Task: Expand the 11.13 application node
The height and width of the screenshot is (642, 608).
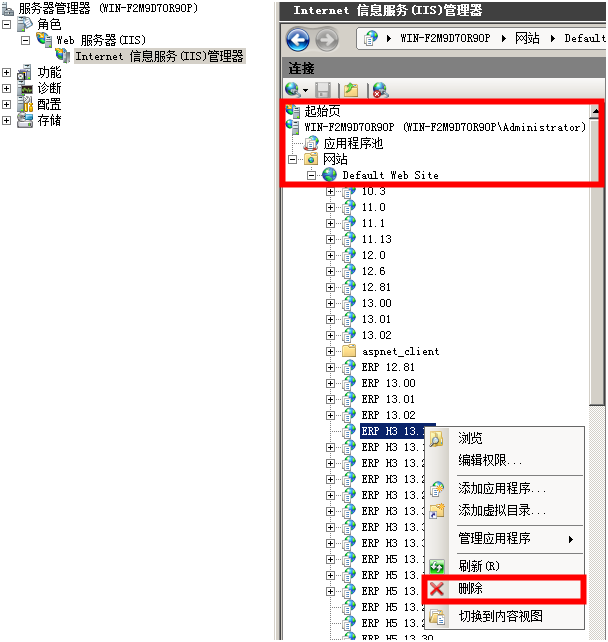Action: (330, 240)
